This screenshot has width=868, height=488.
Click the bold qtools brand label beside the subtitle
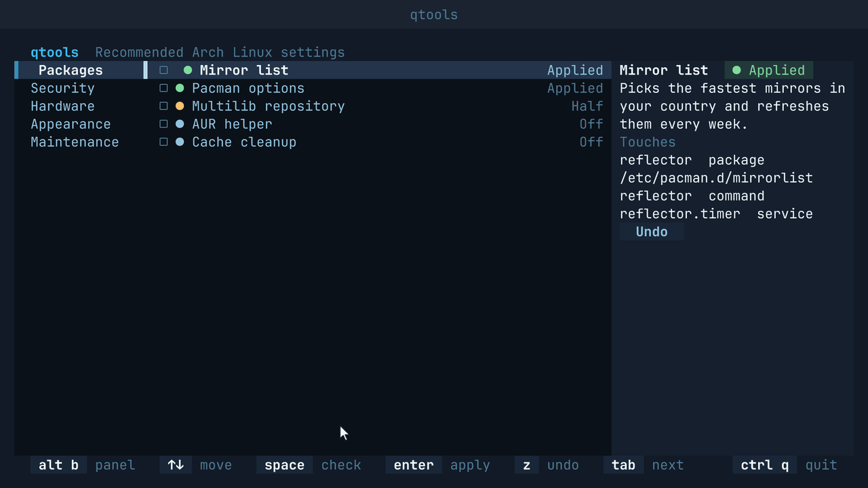[54, 52]
